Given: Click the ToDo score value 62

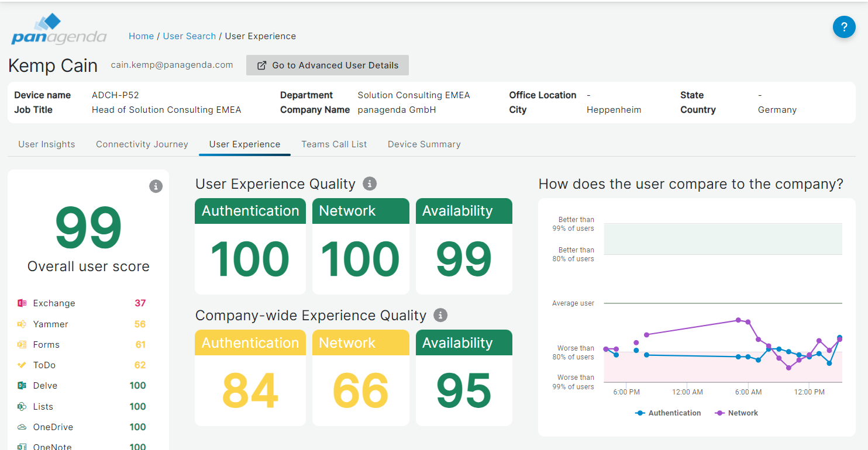Looking at the screenshot, I should [x=140, y=365].
